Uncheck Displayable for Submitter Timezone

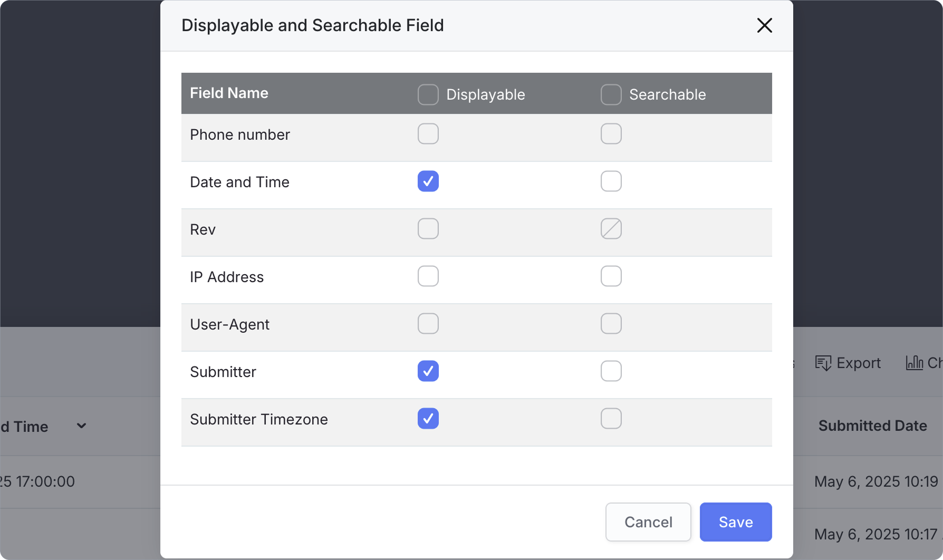pos(428,419)
